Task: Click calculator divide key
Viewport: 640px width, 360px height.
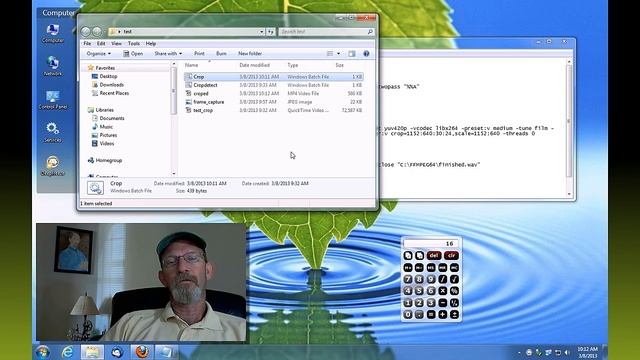Action: coord(442,279)
